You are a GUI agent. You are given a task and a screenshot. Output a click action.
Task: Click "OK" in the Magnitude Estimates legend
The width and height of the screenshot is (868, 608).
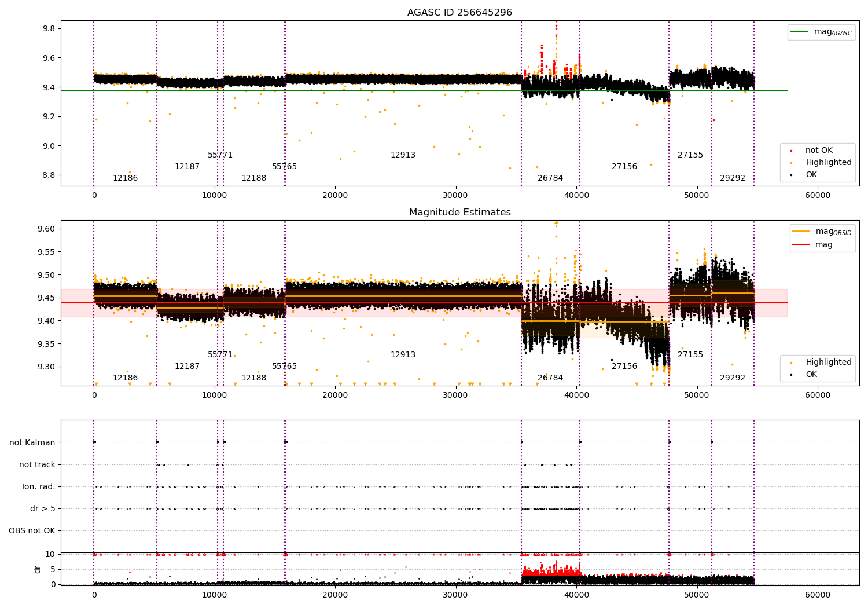804,375
